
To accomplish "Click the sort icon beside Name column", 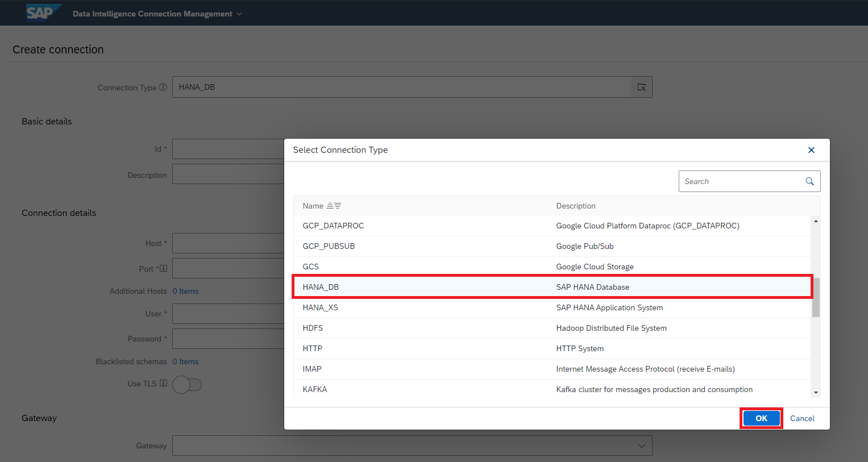I will point(334,206).
